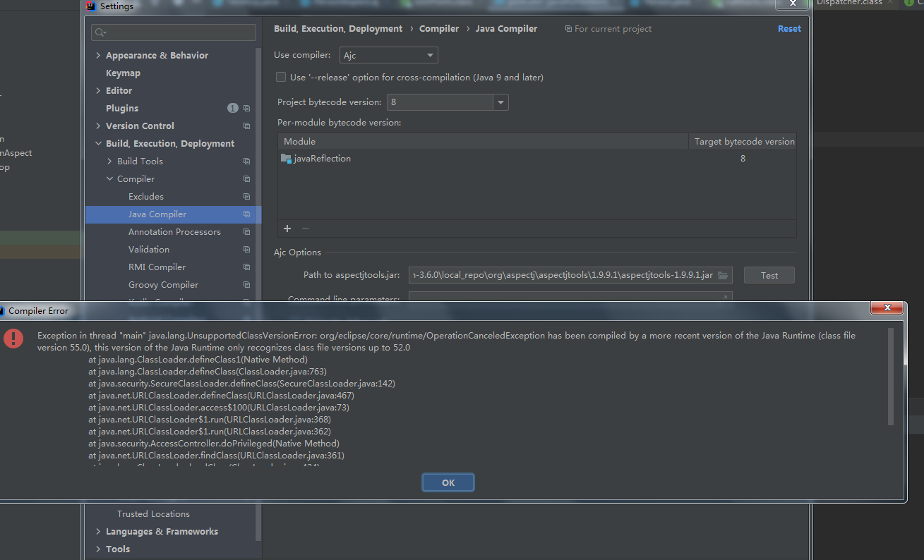Collapse the Compiler tree node
The image size is (924, 560).
(x=109, y=179)
